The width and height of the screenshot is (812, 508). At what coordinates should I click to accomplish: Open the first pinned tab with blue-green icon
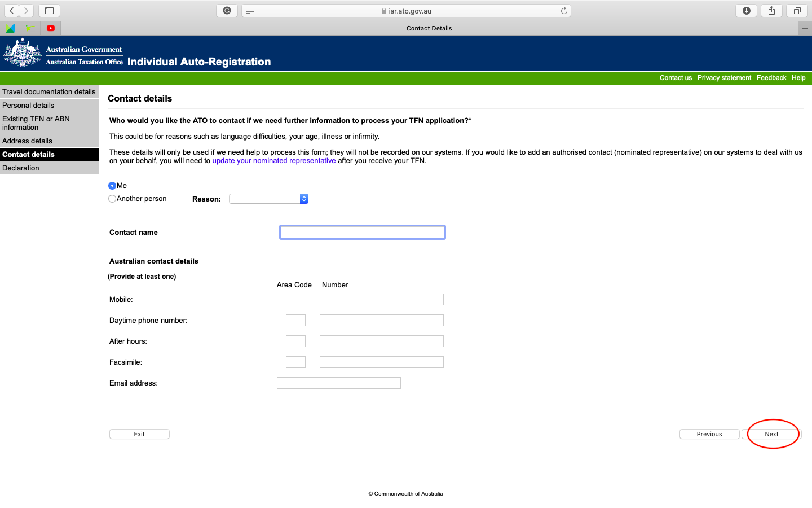tap(10, 28)
